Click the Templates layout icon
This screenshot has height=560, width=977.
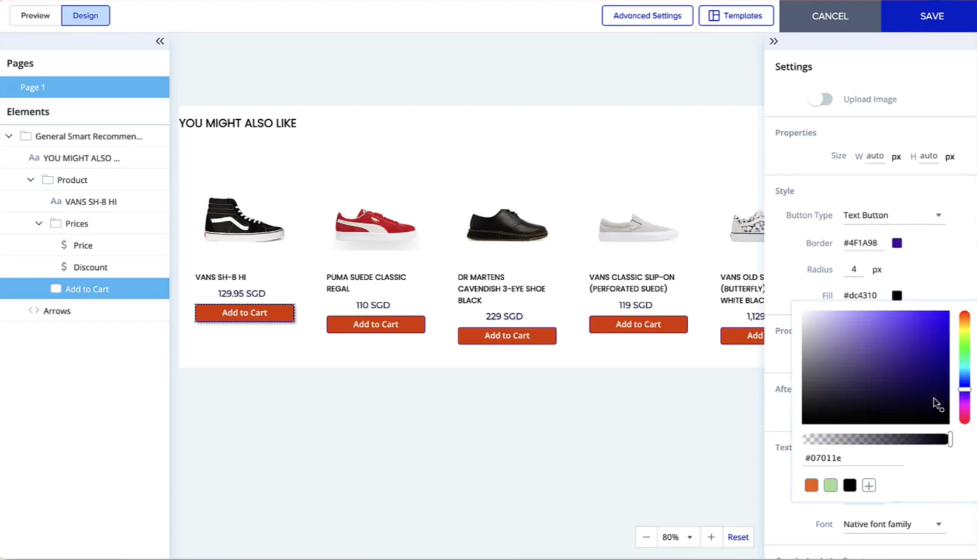[x=714, y=16]
